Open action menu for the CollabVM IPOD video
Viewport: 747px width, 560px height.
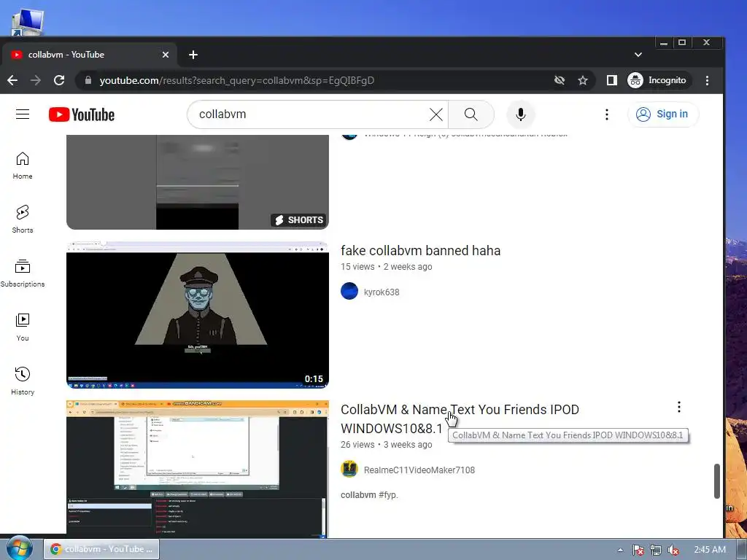tap(679, 407)
